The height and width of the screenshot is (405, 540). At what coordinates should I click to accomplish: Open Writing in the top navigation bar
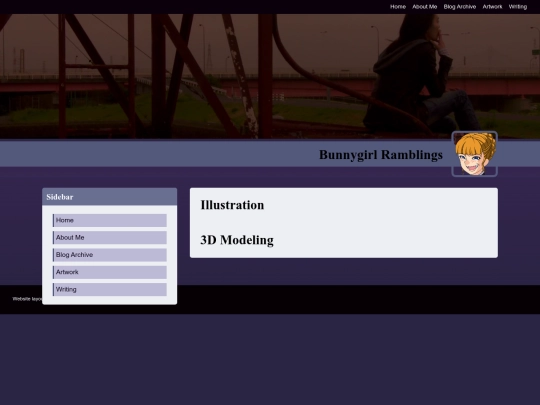(518, 7)
